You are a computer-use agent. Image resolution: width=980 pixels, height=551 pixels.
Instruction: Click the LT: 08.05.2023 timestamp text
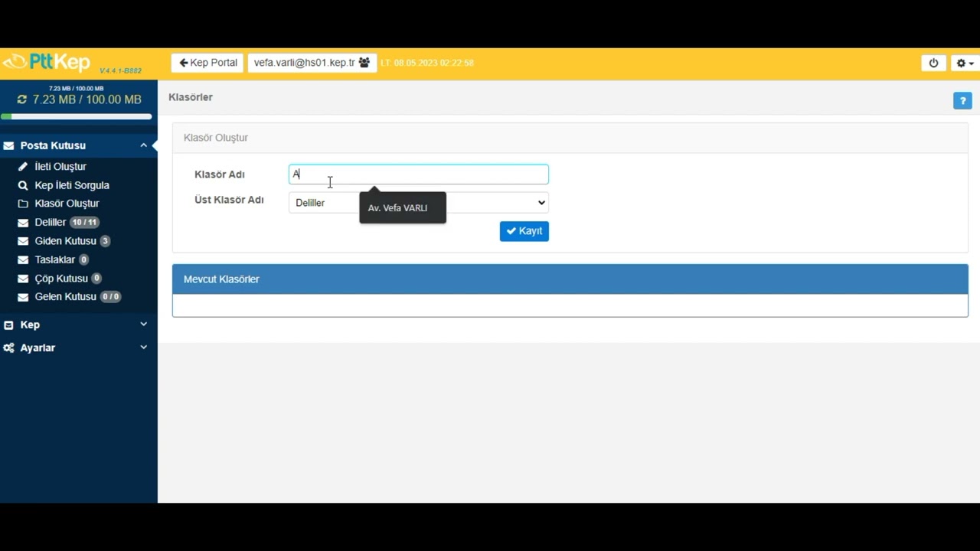(x=427, y=63)
